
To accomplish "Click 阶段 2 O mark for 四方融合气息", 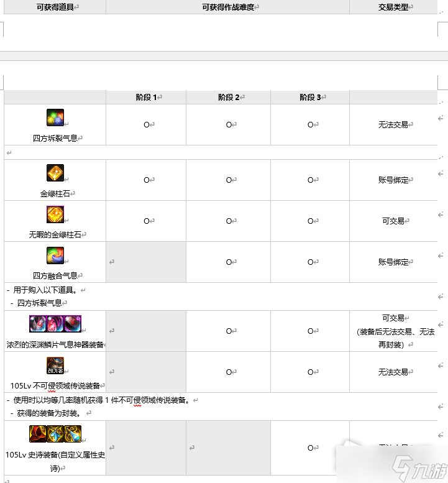I will (229, 262).
